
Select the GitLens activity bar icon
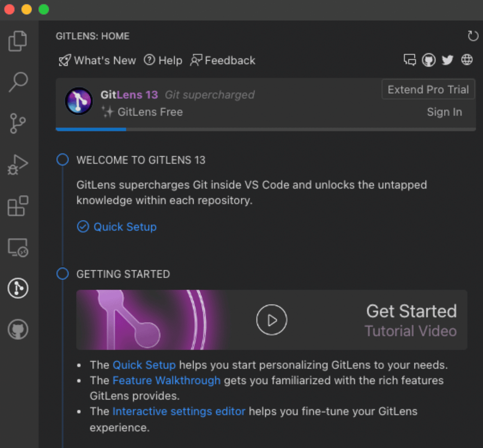click(x=18, y=288)
